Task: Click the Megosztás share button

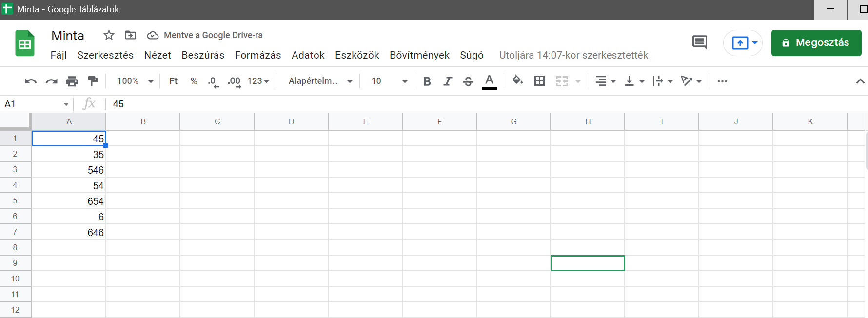Action: [x=816, y=43]
